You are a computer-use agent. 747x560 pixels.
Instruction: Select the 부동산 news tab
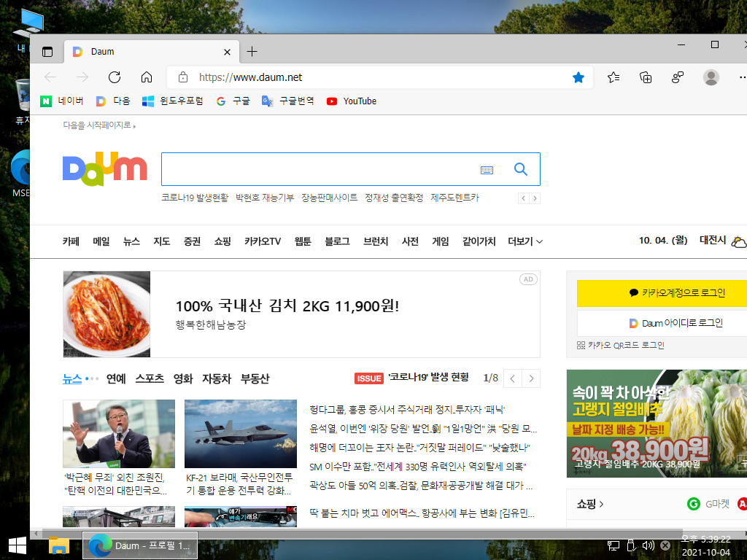(255, 379)
